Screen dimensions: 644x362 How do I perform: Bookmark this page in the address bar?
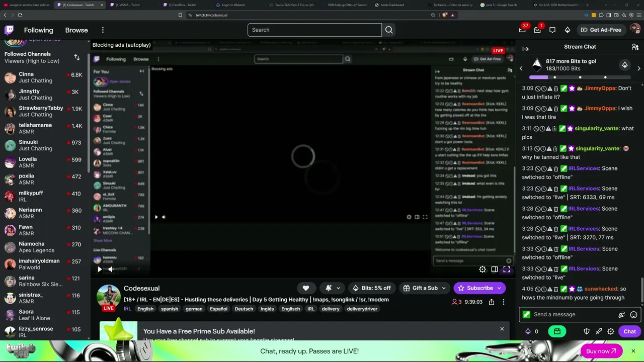(x=180, y=15)
